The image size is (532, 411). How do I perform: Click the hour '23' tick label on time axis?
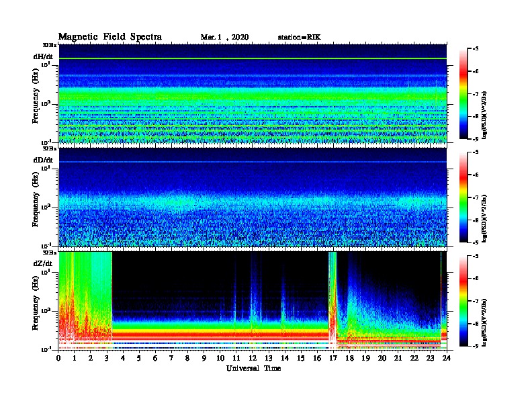pyautogui.click(x=430, y=358)
